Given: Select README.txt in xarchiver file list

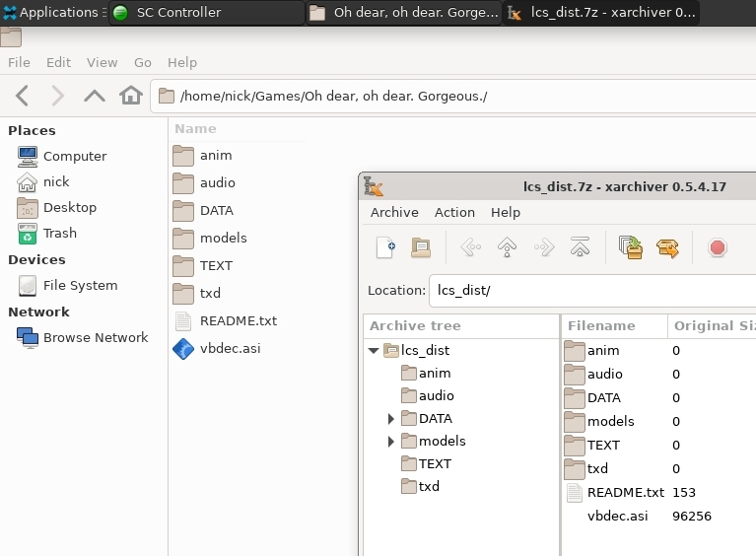Looking at the screenshot, I should [658, 492].
